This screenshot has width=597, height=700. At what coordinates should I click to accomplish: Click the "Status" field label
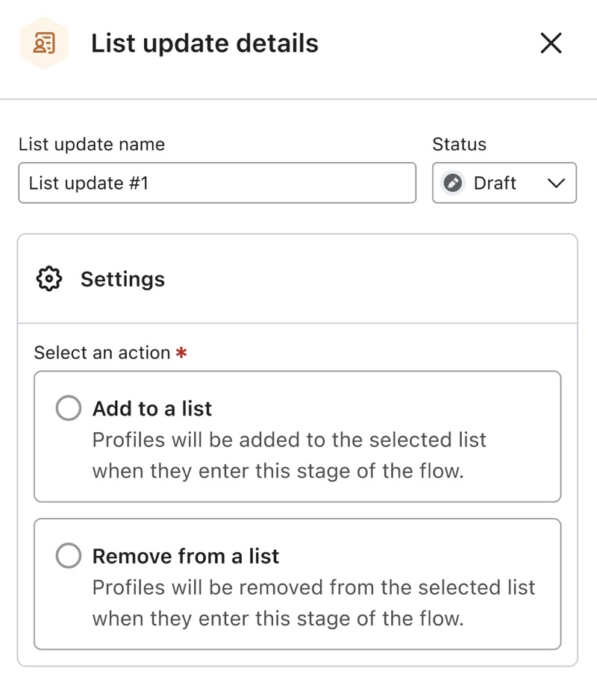[x=459, y=144]
